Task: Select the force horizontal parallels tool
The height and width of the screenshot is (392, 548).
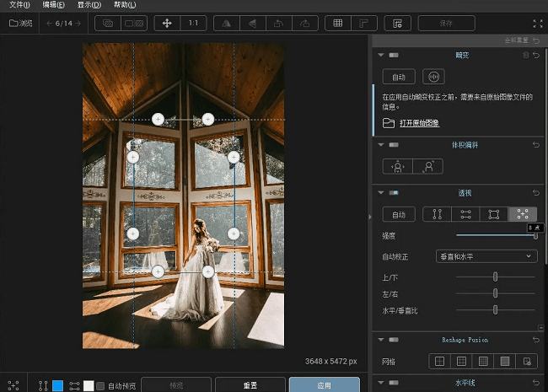Action: click(x=465, y=214)
